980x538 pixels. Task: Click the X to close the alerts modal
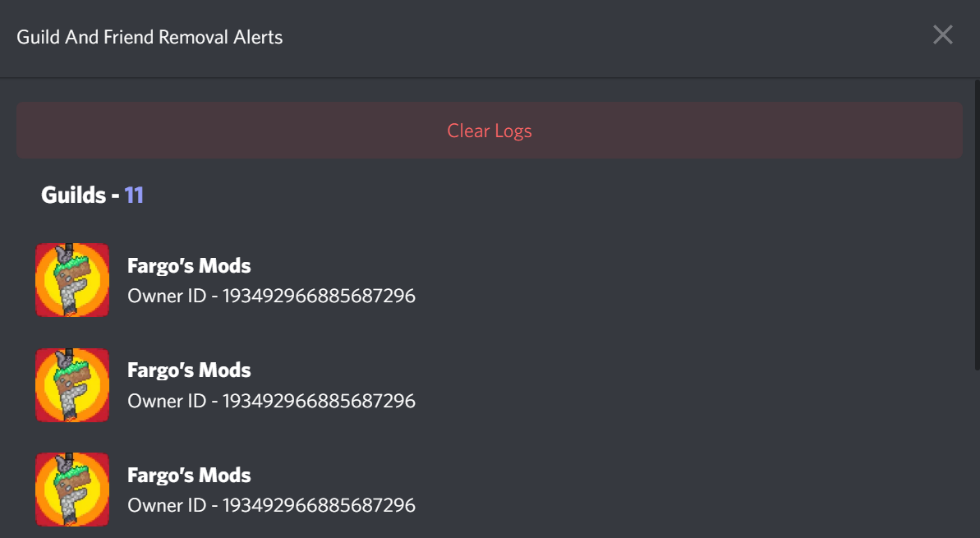pos(942,34)
